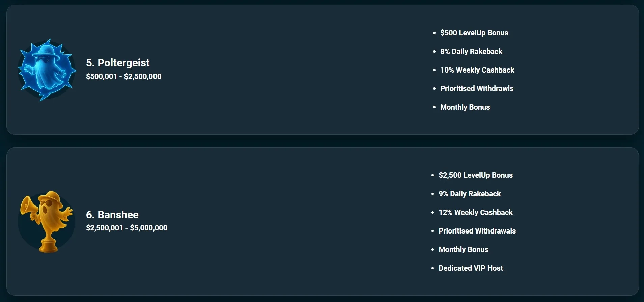The width and height of the screenshot is (644, 302).
Task: Click the 8% Daily Rakeback perk
Action: 471,51
